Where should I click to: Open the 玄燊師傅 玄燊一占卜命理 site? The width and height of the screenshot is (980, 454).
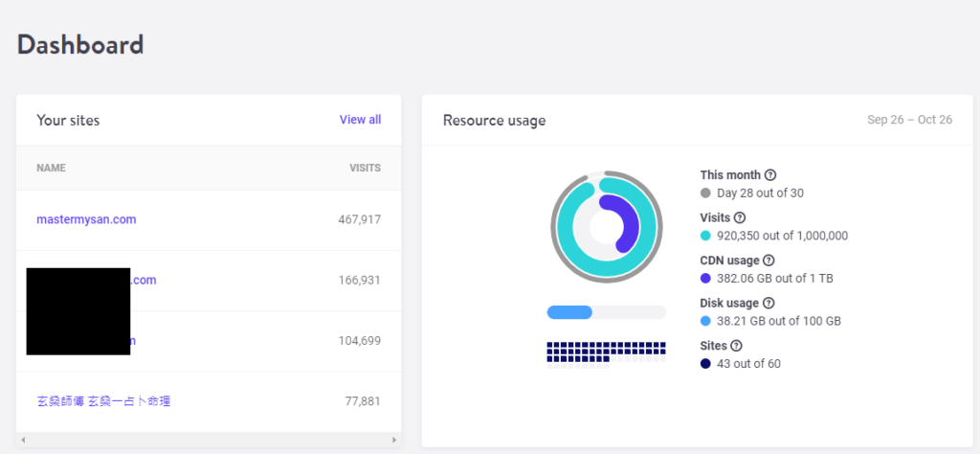pyautogui.click(x=103, y=401)
